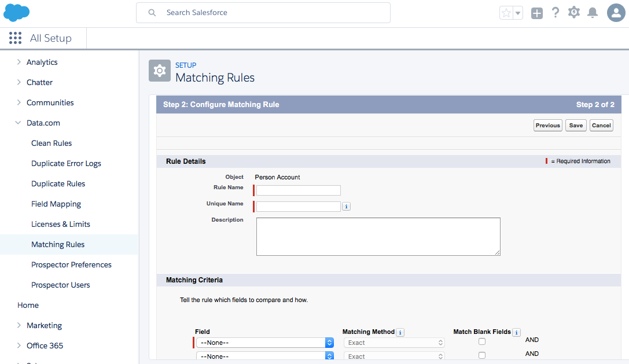This screenshot has height=364, width=629.
Task: Click the SETUP breadcrumb link
Action: tap(186, 65)
